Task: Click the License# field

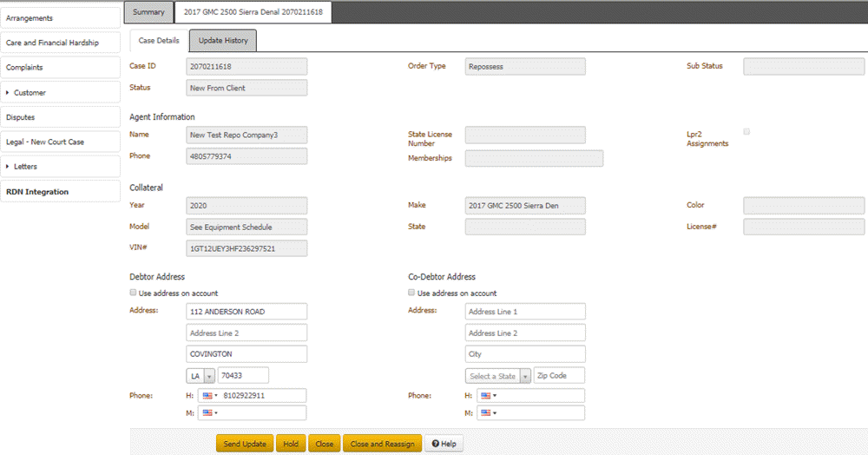Action: coord(804,227)
